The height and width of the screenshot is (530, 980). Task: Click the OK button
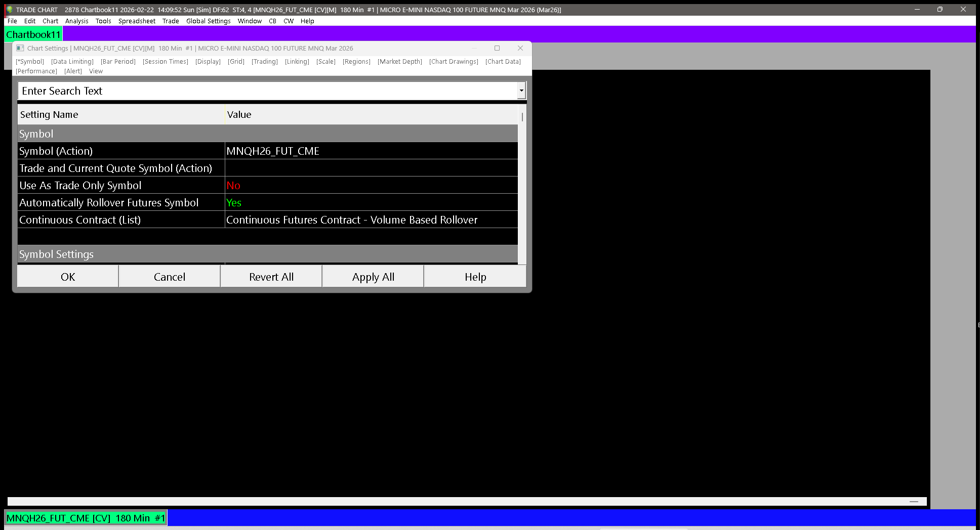point(68,277)
